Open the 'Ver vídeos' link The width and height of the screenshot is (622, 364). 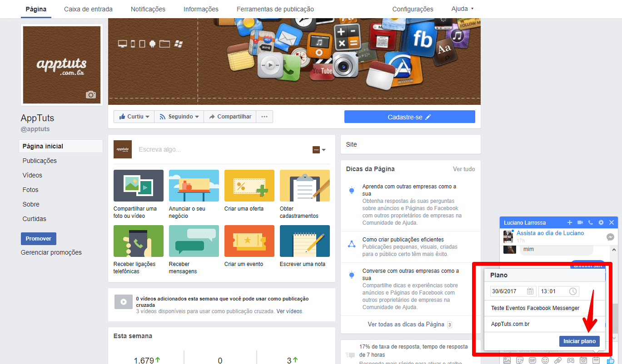(x=289, y=311)
